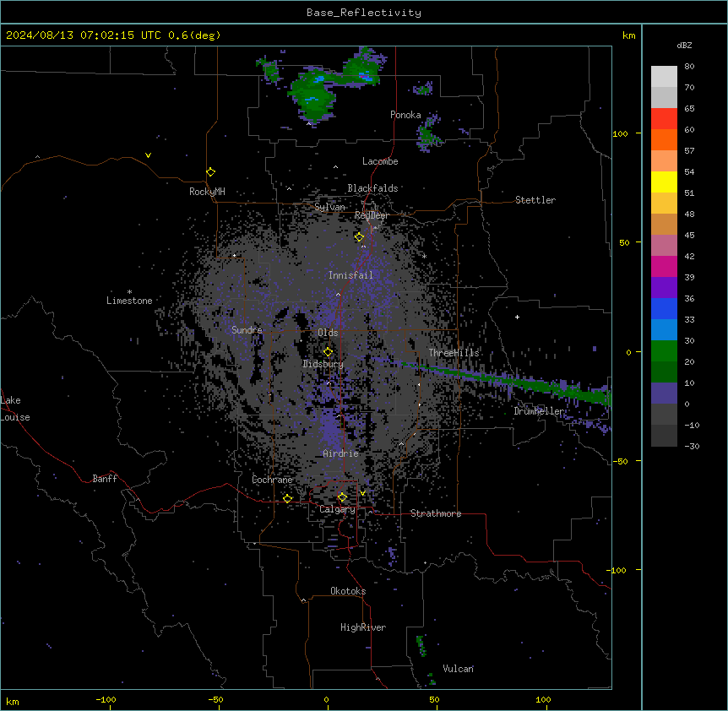This screenshot has width=728, height=711.
Task: Click the dBZ legend heading
Action: 684,46
